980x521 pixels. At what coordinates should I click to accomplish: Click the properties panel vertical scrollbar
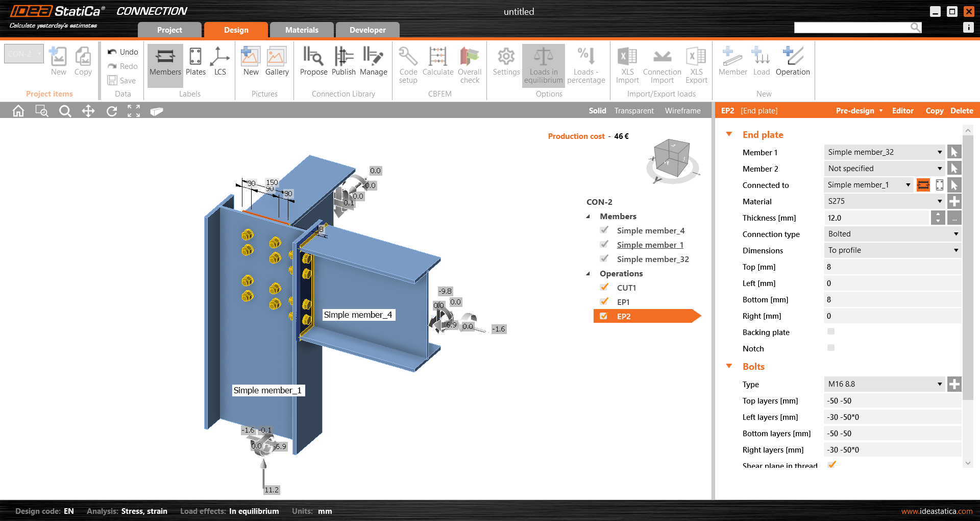point(967,266)
